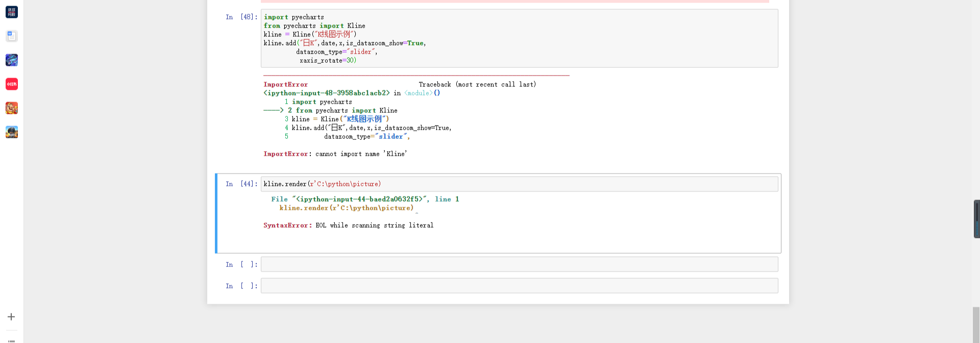Select the In [48] cell prompt
Viewport: 980px width, 343px height.
pos(241,17)
